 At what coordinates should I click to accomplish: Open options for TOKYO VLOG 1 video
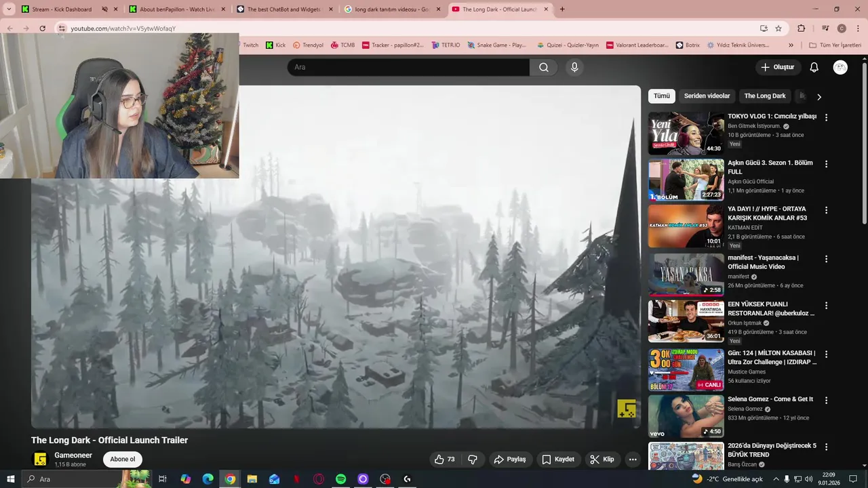click(x=826, y=117)
